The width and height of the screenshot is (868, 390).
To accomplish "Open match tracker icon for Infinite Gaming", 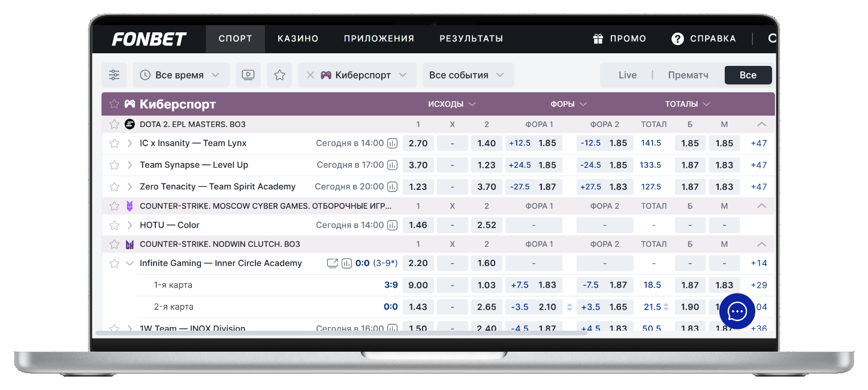I will click(332, 263).
